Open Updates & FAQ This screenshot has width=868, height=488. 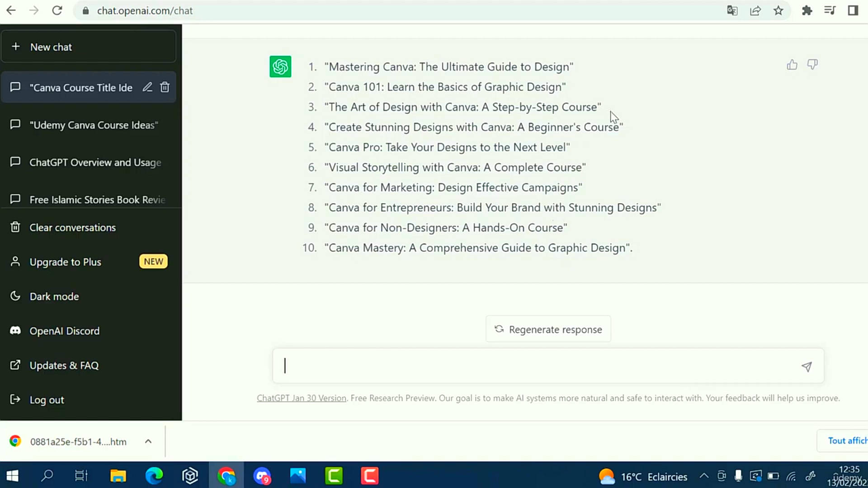[x=89, y=365]
